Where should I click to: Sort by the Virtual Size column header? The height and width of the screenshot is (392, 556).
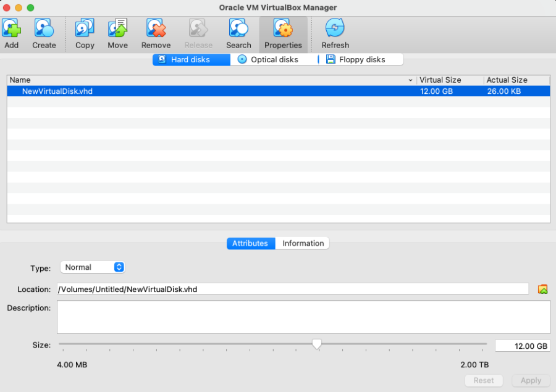pos(450,80)
